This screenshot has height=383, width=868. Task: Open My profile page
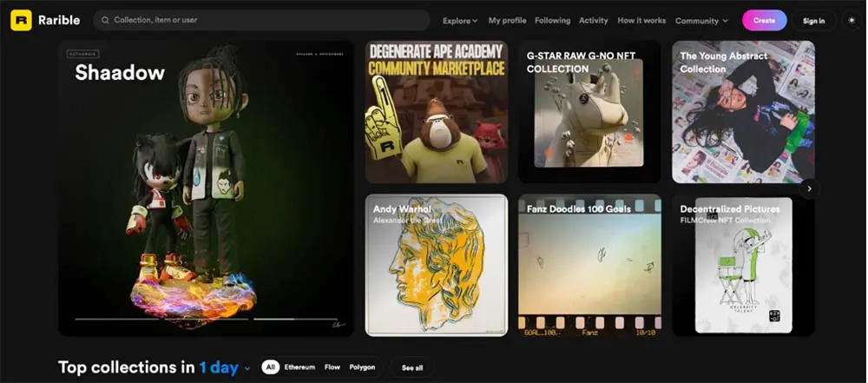click(507, 20)
